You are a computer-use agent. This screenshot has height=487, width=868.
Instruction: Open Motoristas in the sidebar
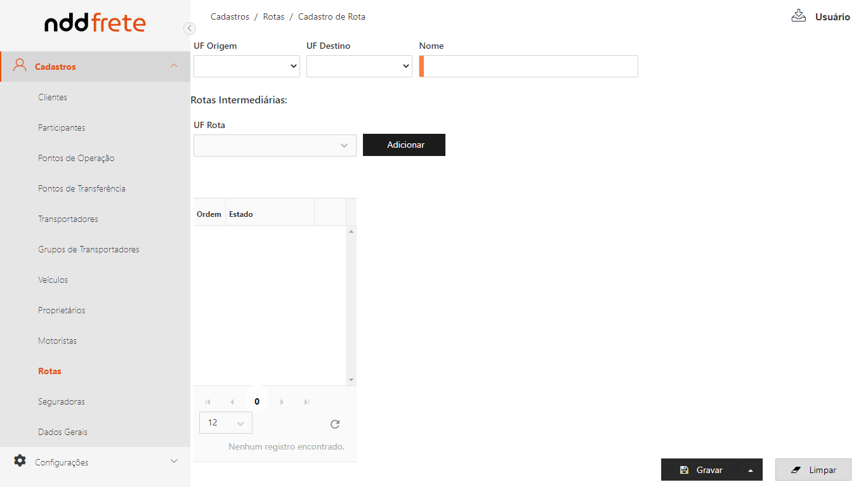click(57, 341)
